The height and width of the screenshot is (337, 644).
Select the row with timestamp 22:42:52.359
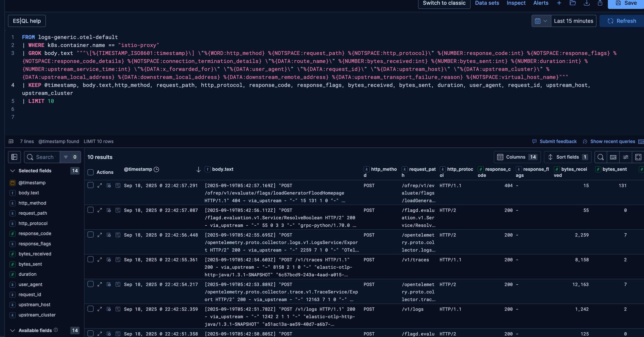point(91,309)
